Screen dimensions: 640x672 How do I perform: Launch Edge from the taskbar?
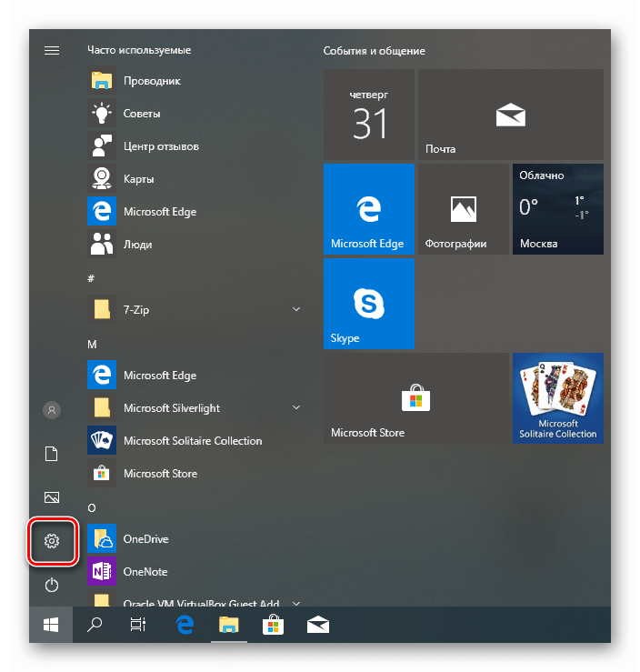tap(185, 625)
